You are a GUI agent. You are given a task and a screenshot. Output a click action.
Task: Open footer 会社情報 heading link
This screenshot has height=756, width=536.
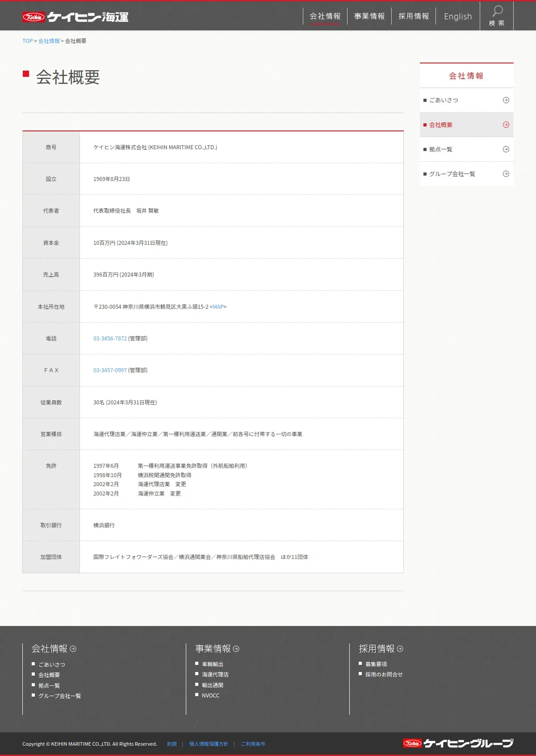49,649
